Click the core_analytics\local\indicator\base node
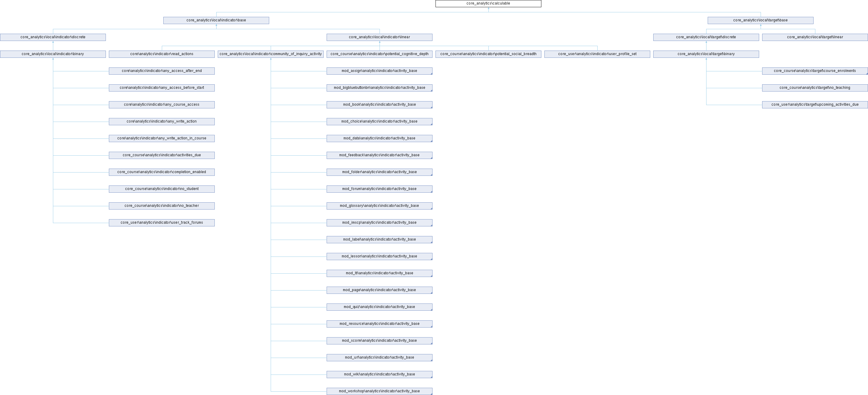868x395 pixels. 216,20
